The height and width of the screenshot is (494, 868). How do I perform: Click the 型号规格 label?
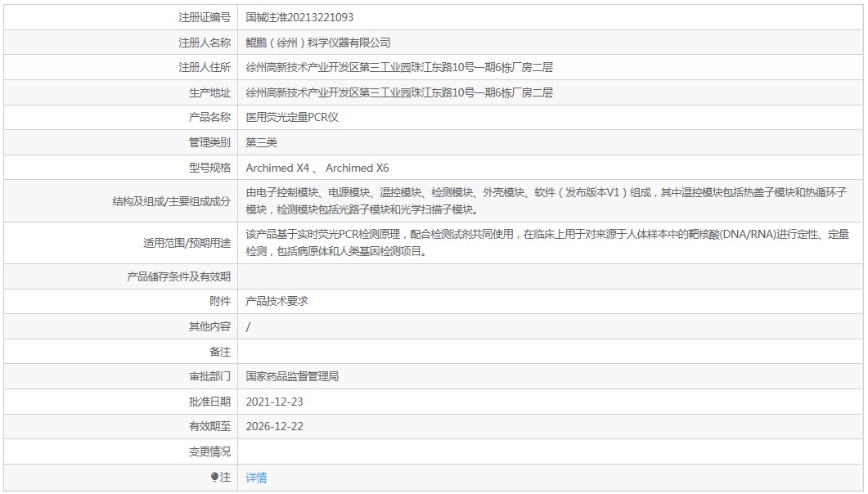click(x=209, y=168)
